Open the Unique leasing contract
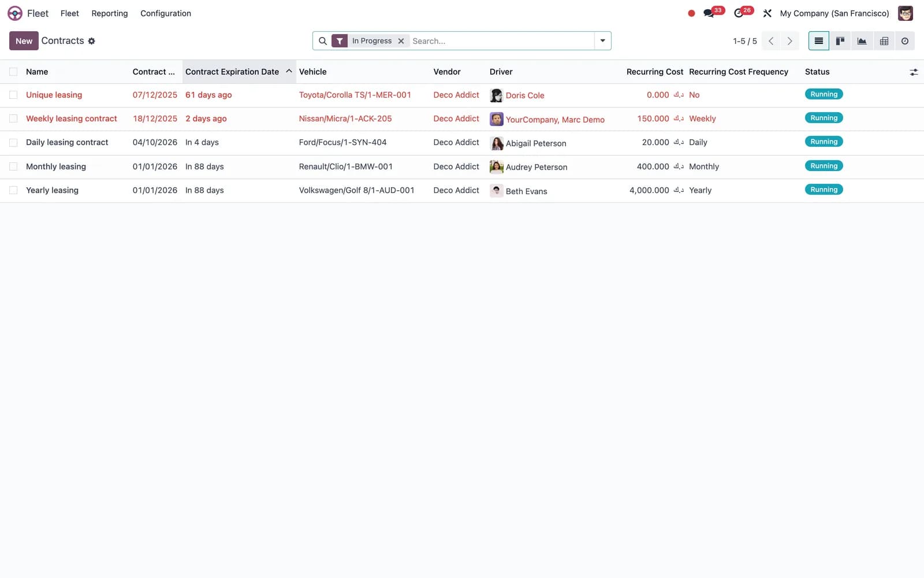The height and width of the screenshot is (578, 924). [54, 95]
